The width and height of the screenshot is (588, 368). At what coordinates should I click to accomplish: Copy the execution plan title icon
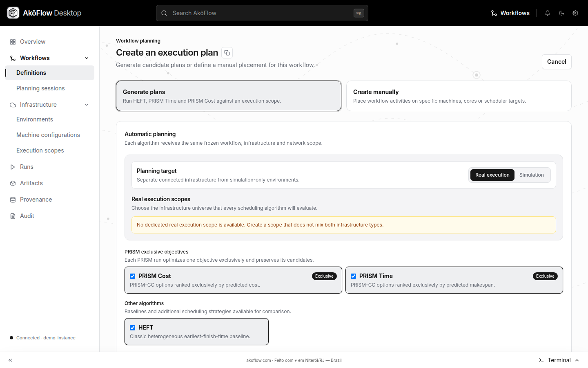[x=227, y=53]
